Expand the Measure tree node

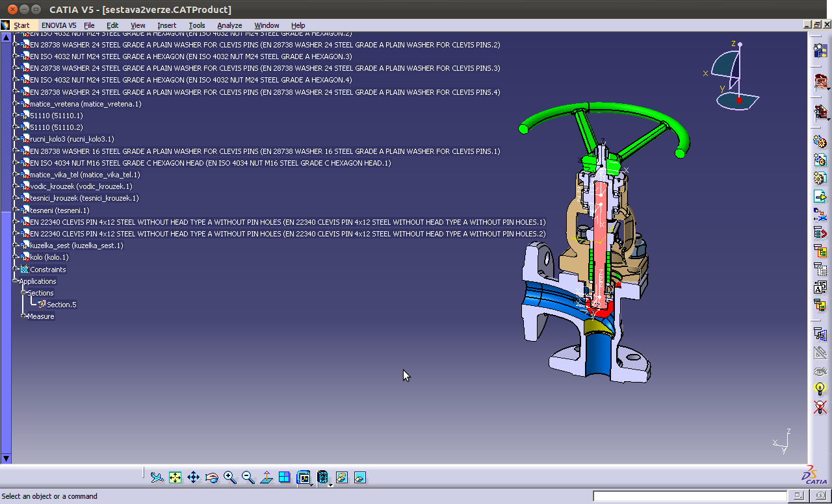[23, 316]
